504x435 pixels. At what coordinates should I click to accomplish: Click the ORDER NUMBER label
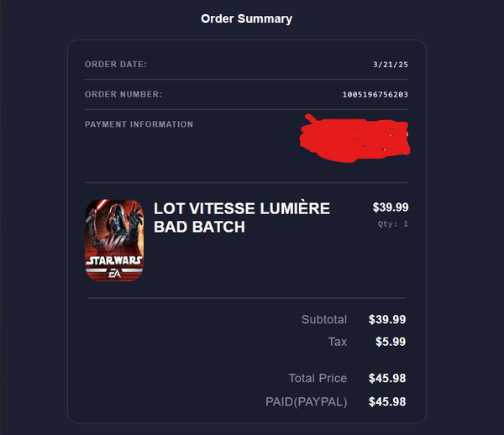pyautogui.click(x=123, y=94)
